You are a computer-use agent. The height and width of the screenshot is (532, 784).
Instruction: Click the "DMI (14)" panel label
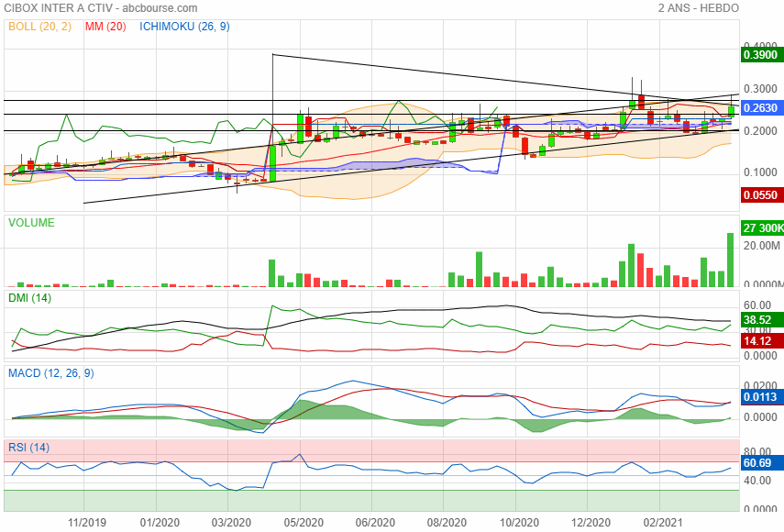[x=30, y=298]
